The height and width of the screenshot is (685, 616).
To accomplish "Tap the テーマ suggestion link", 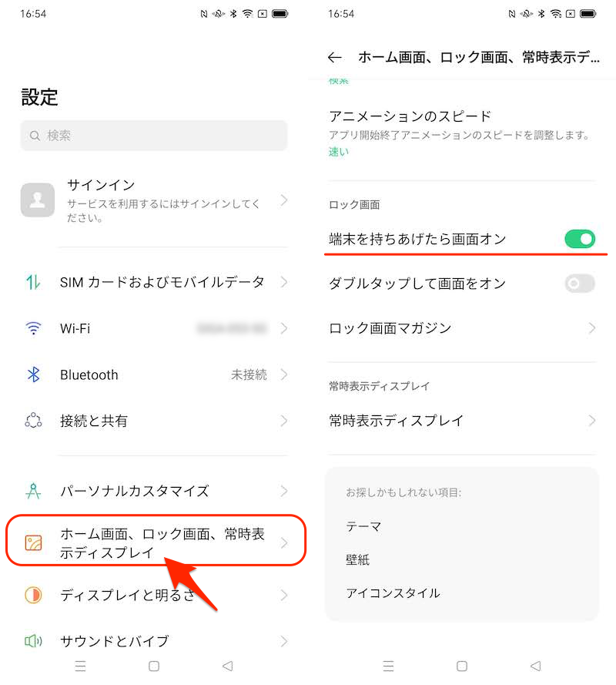I will point(364,527).
